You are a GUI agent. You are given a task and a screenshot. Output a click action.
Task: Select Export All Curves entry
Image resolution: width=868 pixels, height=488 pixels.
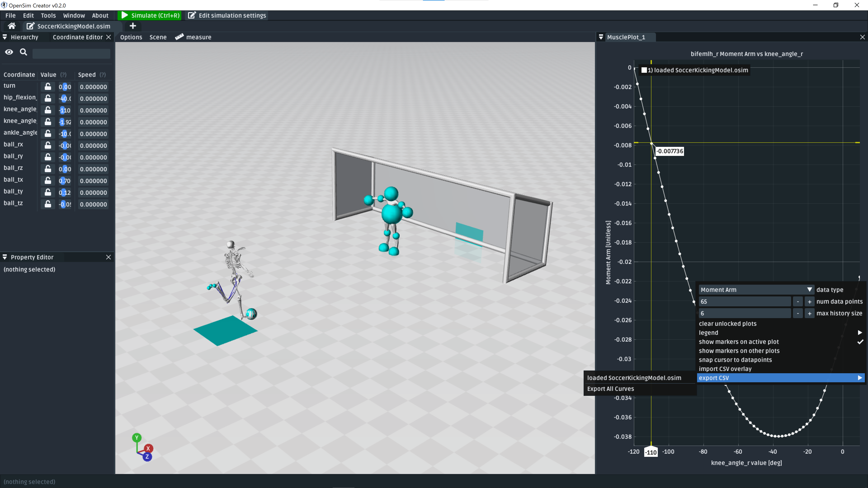(x=610, y=389)
